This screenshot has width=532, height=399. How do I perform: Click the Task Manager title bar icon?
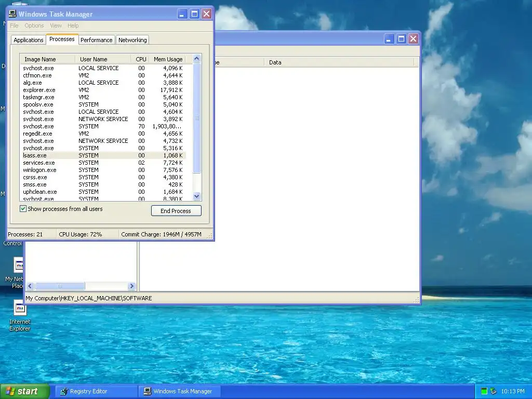point(12,14)
